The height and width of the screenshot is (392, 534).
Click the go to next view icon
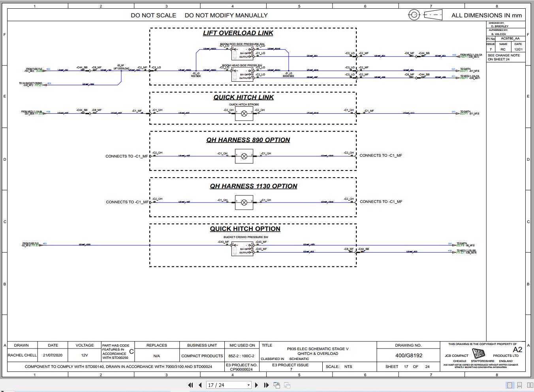coord(287,385)
